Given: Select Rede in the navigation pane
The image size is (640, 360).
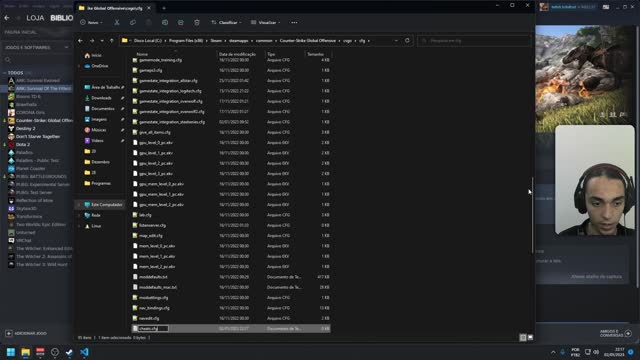Looking at the screenshot, I should (96, 215).
